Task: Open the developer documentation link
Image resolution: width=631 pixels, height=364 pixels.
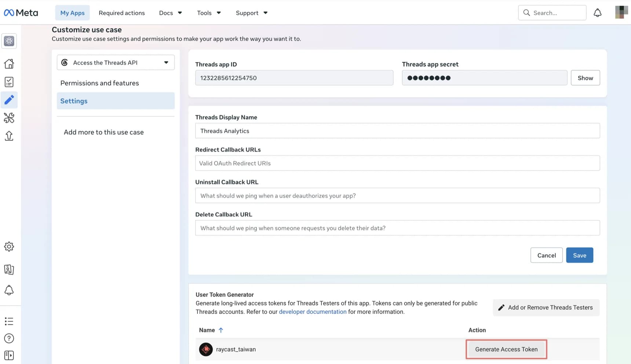Action: (313, 312)
